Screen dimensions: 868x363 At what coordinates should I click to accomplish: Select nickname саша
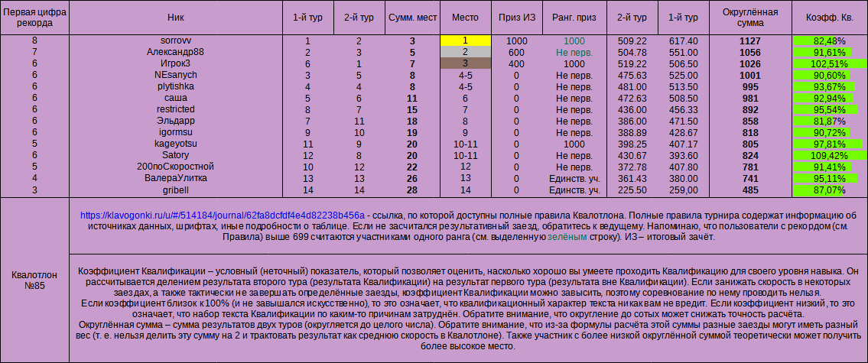click(x=176, y=98)
